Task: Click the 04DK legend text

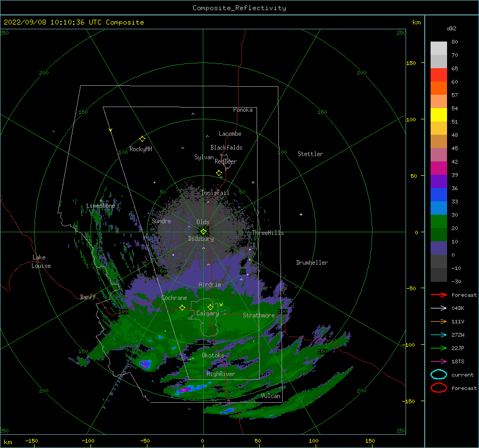Action: 458,308
